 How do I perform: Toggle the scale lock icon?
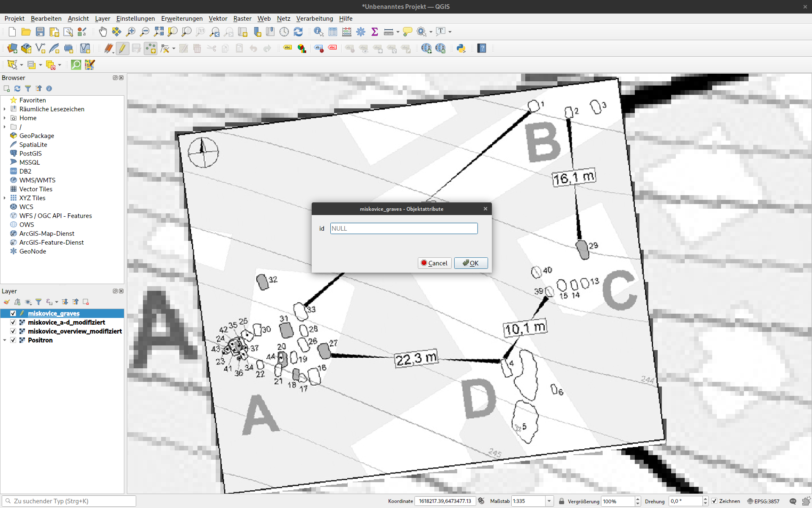tap(562, 501)
